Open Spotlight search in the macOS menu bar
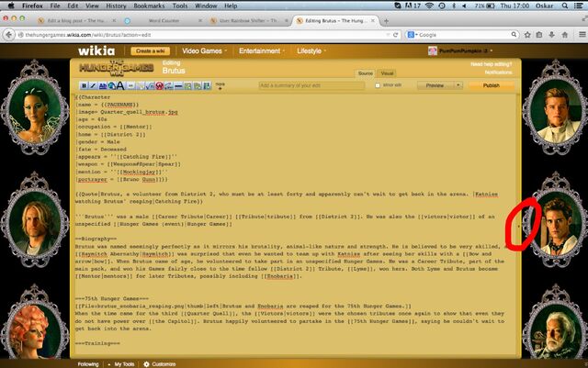This screenshot has width=588, height=368. (565, 6)
